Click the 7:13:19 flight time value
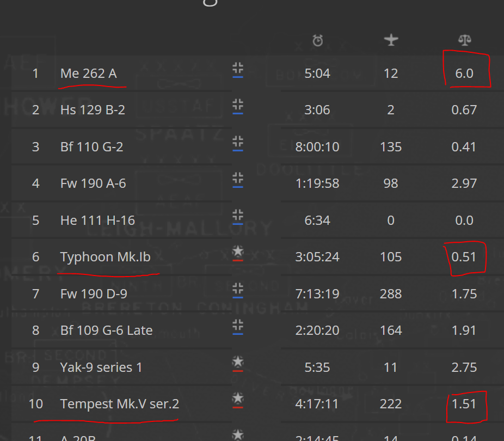Screen dimensions: 504x441 click(x=317, y=294)
